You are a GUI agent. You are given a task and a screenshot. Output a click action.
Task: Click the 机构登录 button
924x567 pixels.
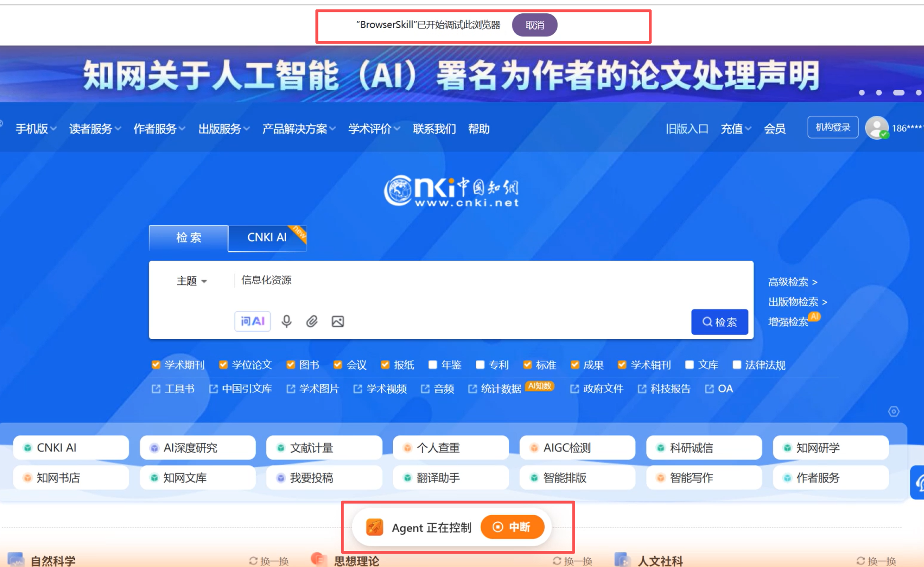click(833, 127)
